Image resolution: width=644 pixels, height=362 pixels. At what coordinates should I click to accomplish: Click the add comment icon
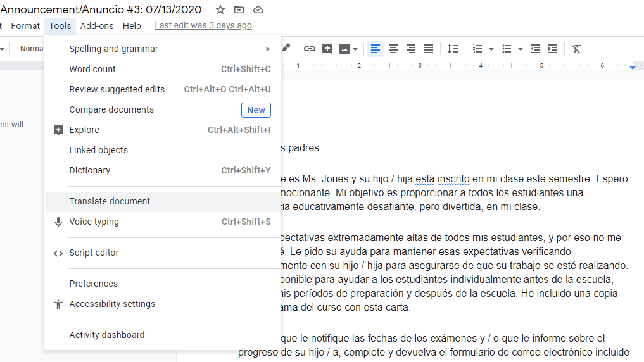pyautogui.click(x=327, y=49)
